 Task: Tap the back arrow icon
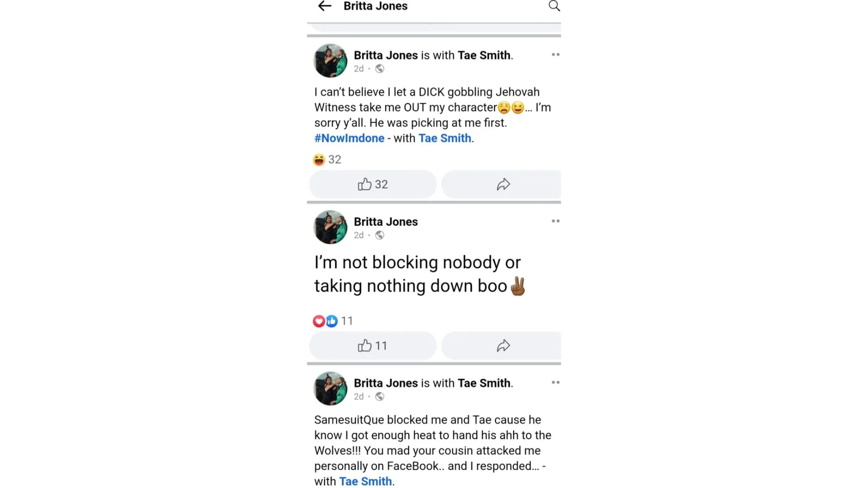point(325,6)
